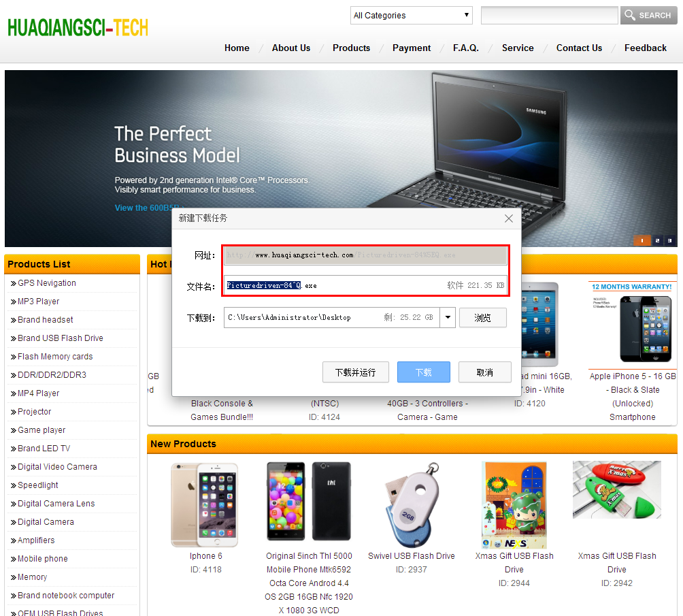The width and height of the screenshot is (683, 616).
Task: Open Memory category
Action: point(32,577)
